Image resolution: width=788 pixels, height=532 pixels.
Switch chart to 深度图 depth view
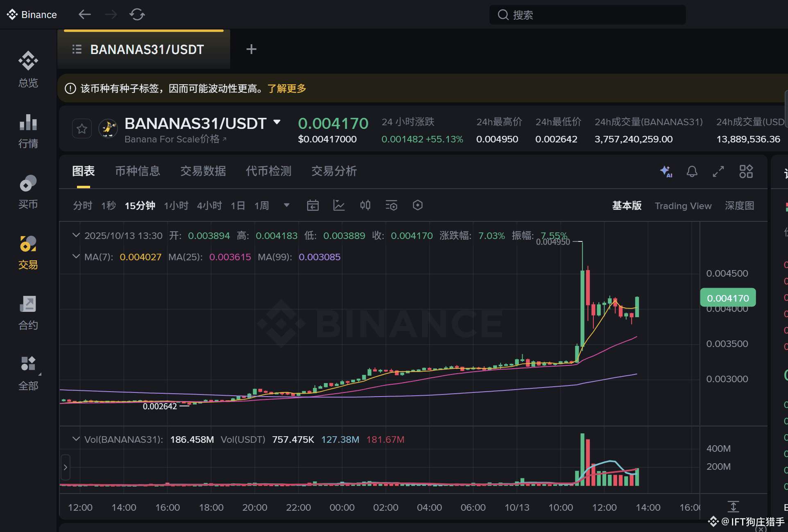coord(739,206)
